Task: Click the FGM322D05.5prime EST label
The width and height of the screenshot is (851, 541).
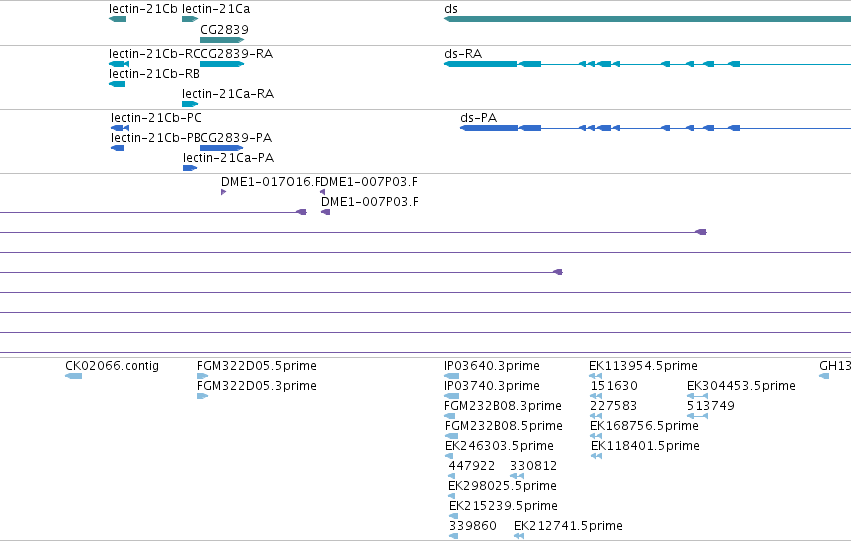Action: point(257,366)
